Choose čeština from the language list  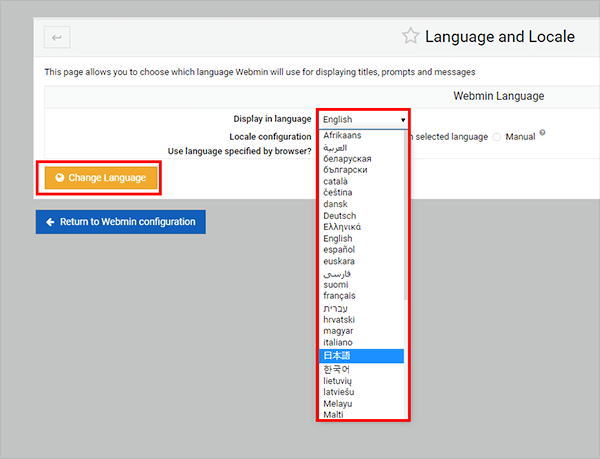point(362,192)
